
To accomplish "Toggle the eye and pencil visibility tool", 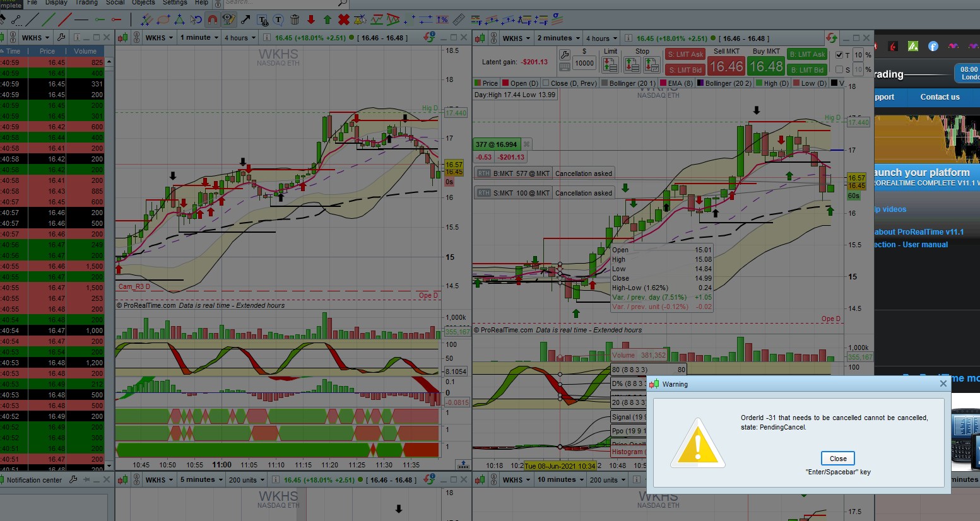I will pos(229,20).
